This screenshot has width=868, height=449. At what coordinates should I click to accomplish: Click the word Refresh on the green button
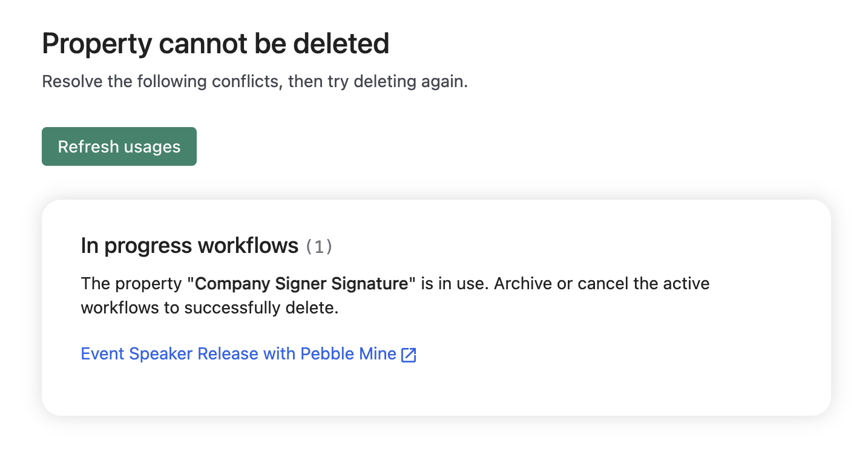(88, 146)
